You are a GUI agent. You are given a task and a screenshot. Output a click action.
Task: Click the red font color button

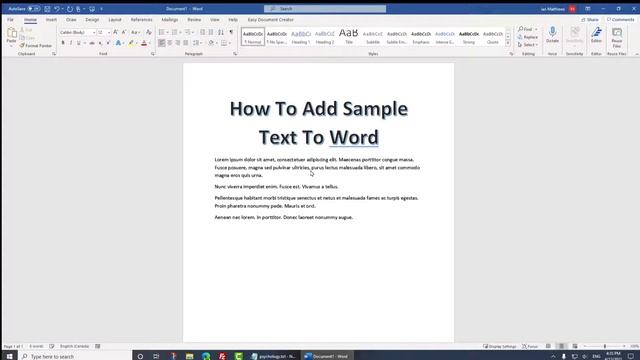coord(144,43)
